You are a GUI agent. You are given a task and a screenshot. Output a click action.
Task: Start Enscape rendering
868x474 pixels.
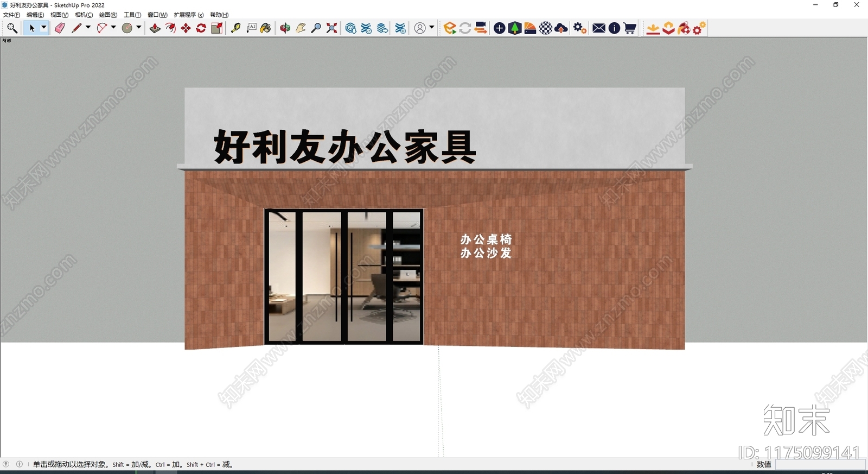pyautogui.click(x=450, y=28)
